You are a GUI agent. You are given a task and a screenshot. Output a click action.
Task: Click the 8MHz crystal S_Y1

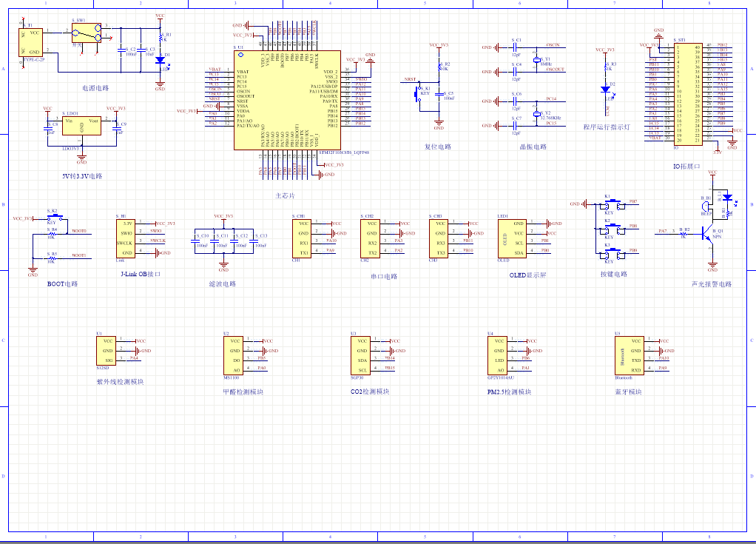pos(536,60)
